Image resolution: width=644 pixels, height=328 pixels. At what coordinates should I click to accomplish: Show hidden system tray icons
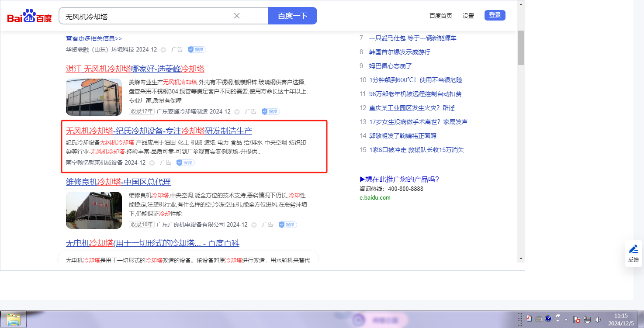(x=566, y=319)
